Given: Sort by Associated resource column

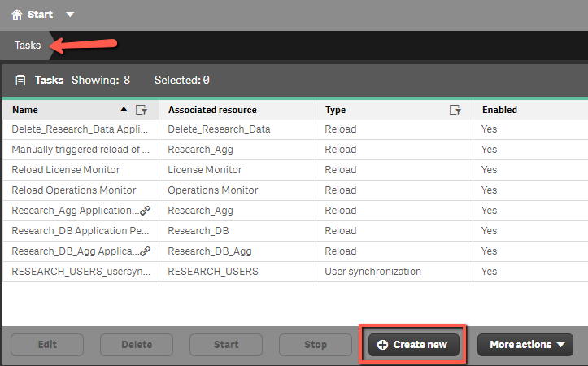Looking at the screenshot, I should 212,110.
